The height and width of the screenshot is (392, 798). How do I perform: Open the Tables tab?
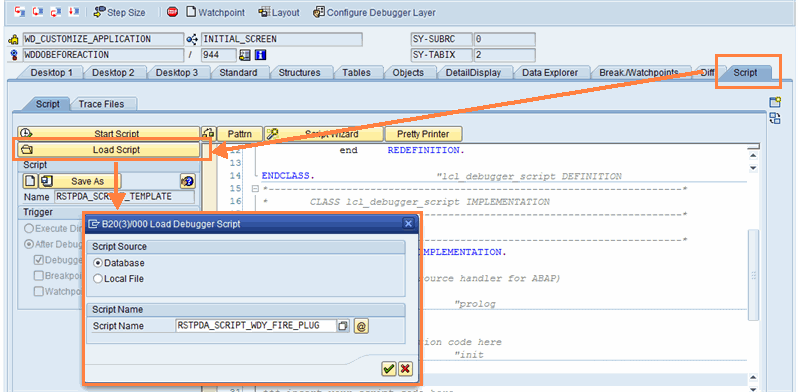[x=356, y=73]
